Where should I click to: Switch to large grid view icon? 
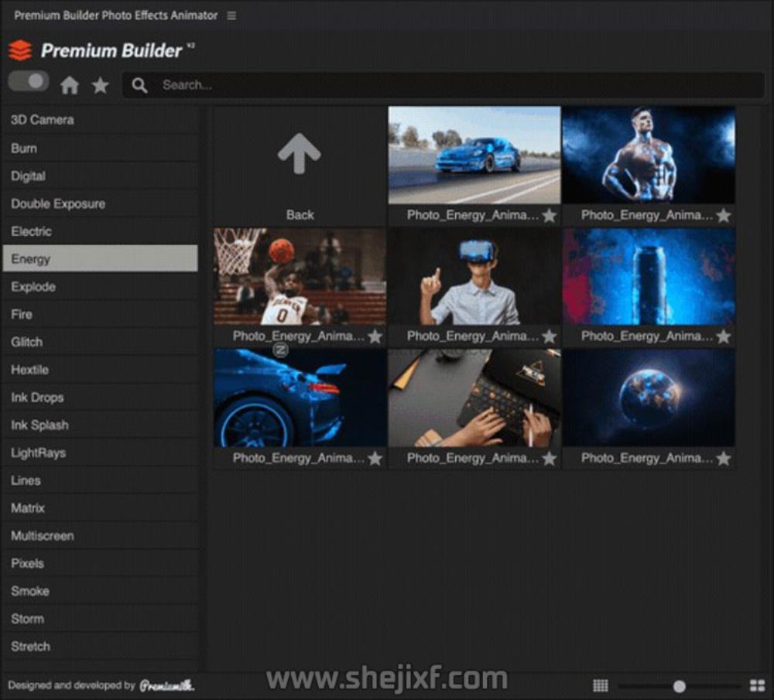(x=757, y=685)
